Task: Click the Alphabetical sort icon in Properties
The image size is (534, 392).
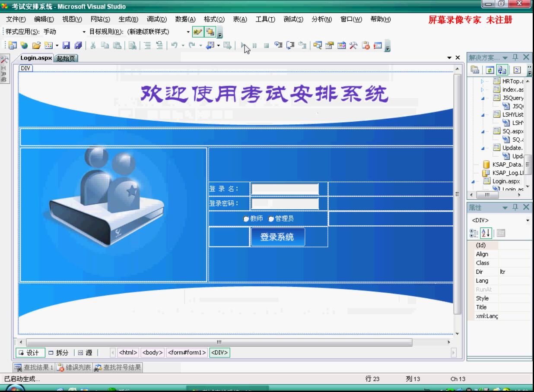Action: pyautogui.click(x=486, y=233)
